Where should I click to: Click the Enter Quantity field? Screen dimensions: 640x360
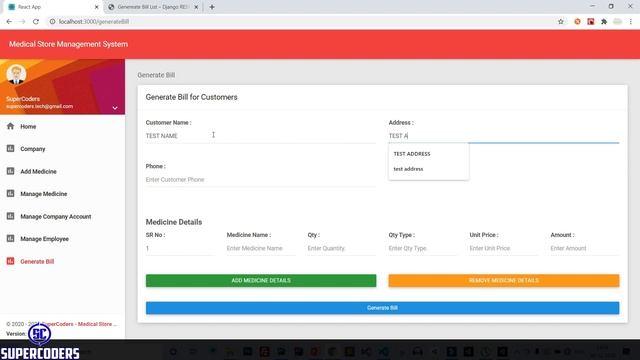pos(342,248)
